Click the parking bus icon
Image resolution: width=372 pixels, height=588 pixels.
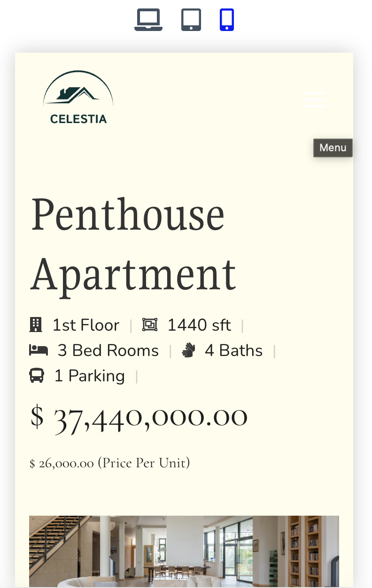coord(37,376)
